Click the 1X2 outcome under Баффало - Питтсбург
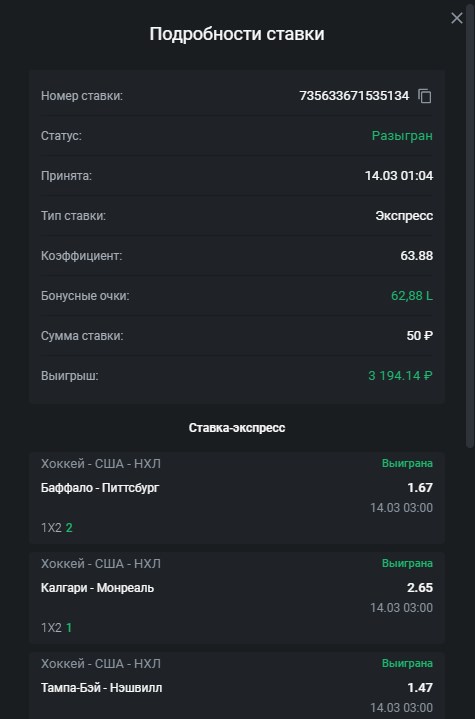 pos(57,528)
